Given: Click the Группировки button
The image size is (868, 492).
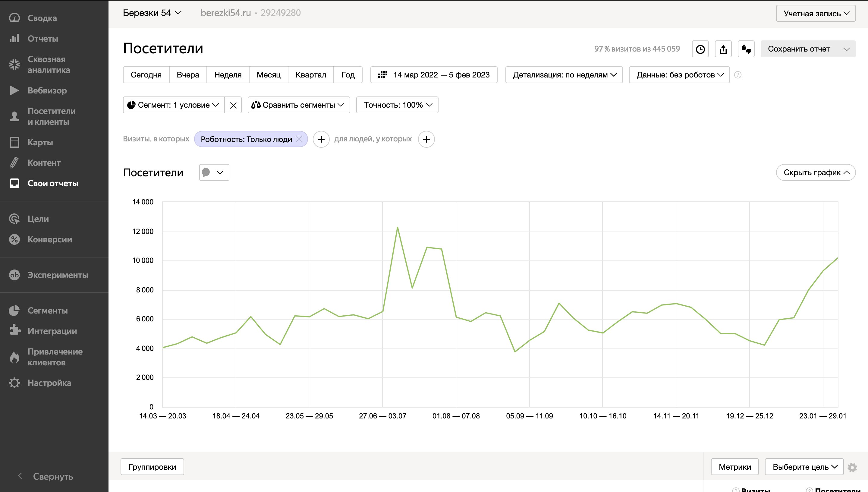Looking at the screenshot, I should coord(152,467).
